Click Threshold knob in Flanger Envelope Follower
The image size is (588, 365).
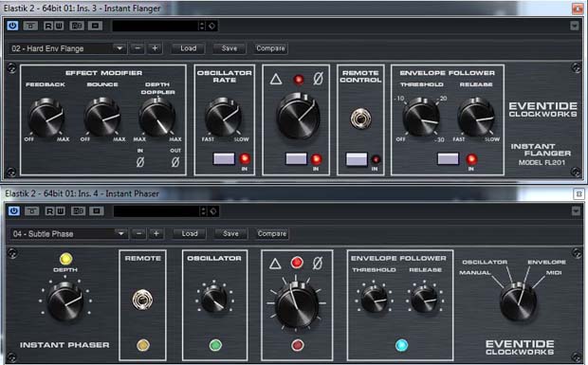[421, 118]
